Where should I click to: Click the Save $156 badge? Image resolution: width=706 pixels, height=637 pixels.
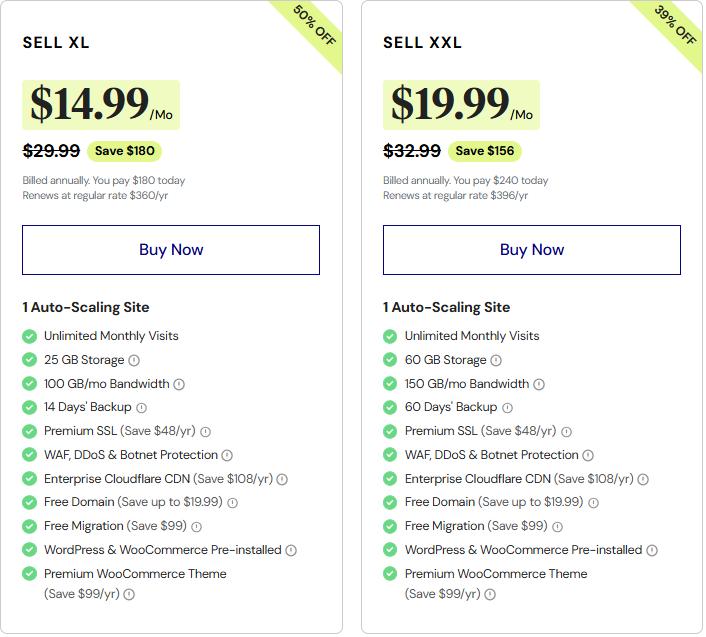[x=484, y=151]
